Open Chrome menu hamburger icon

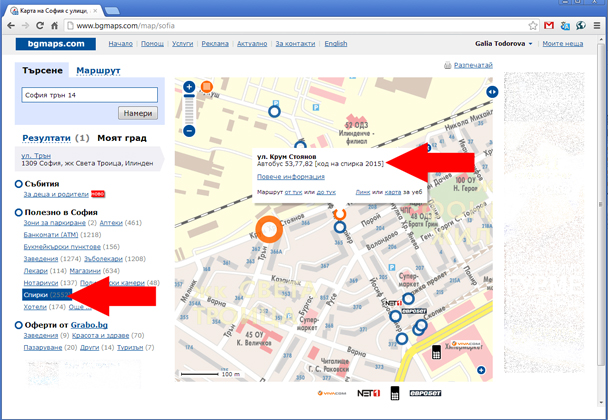coord(597,26)
